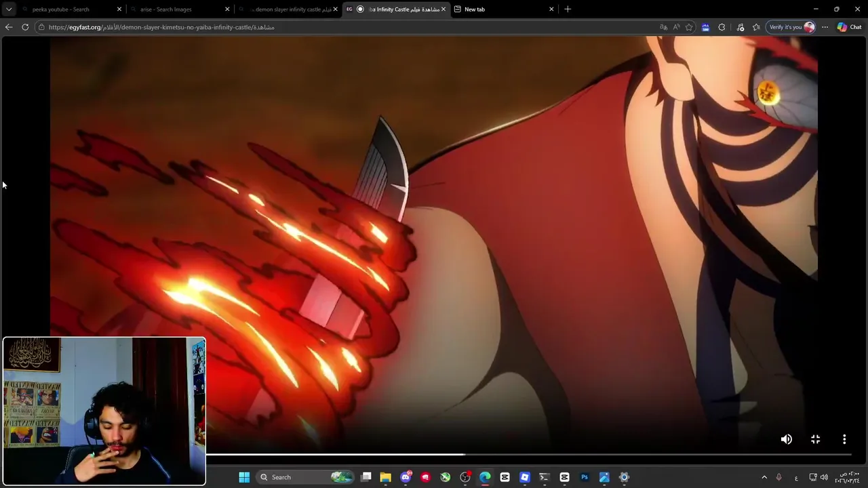Close the demon slayer infinity castle search tab

pos(335,9)
